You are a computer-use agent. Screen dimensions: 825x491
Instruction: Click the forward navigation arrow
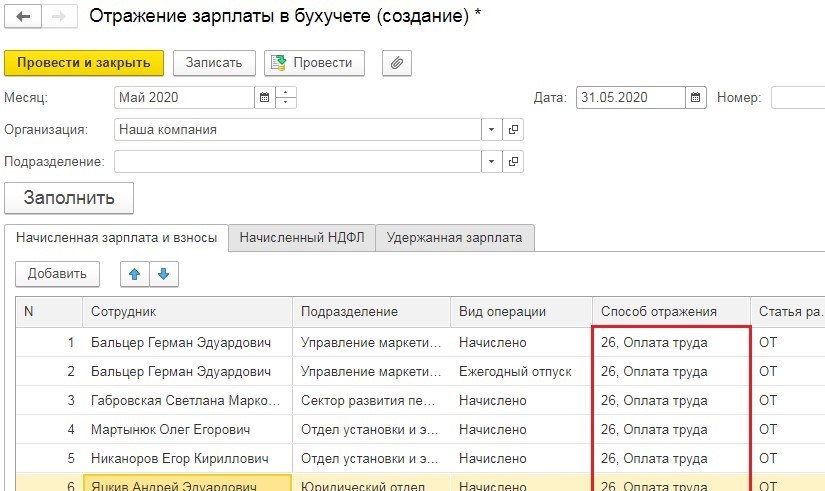[x=58, y=17]
